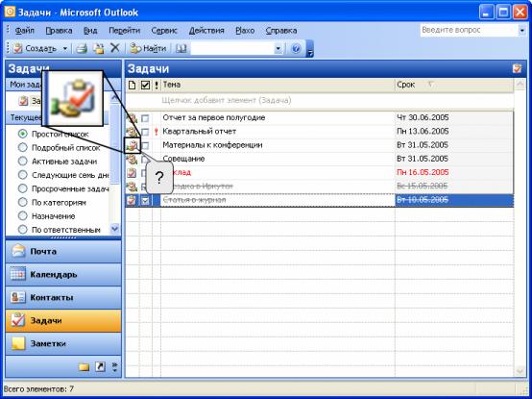
Task: Click the high-priority mark on 'Квартальный отчет'
Action: (x=157, y=132)
